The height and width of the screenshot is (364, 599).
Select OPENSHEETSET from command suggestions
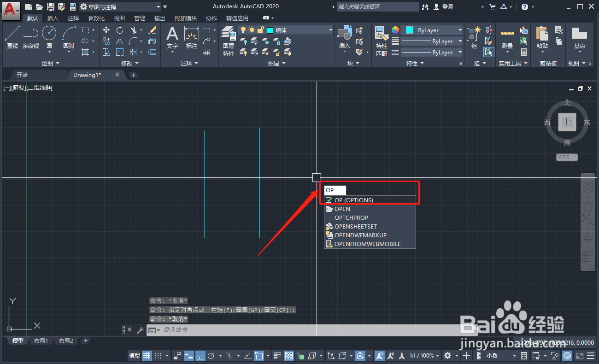pos(370,226)
